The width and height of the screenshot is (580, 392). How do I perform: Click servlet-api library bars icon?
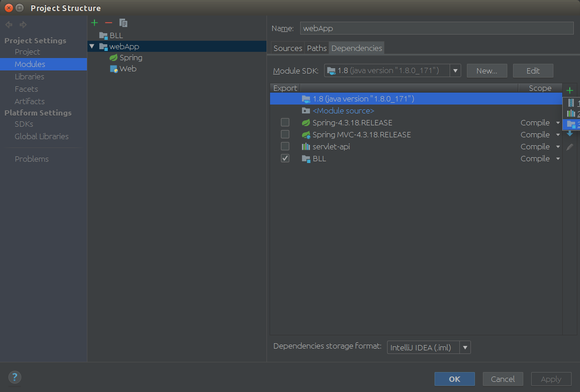click(306, 147)
